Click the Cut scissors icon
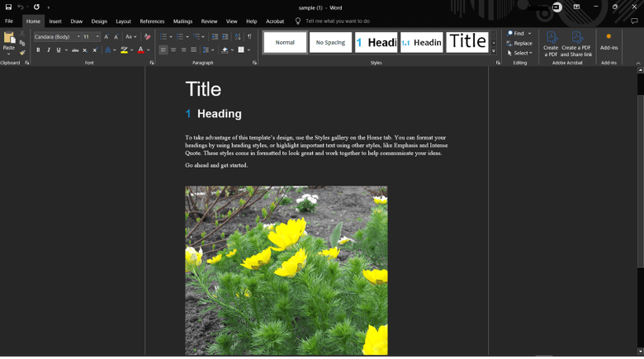The height and width of the screenshot is (359, 644). (x=22, y=33)
